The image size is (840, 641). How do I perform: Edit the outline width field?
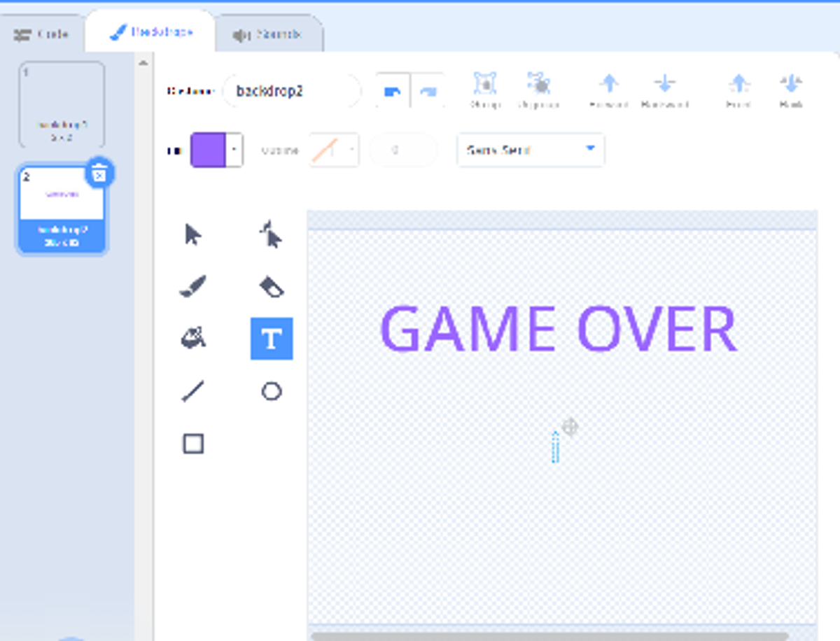point(402,150)
